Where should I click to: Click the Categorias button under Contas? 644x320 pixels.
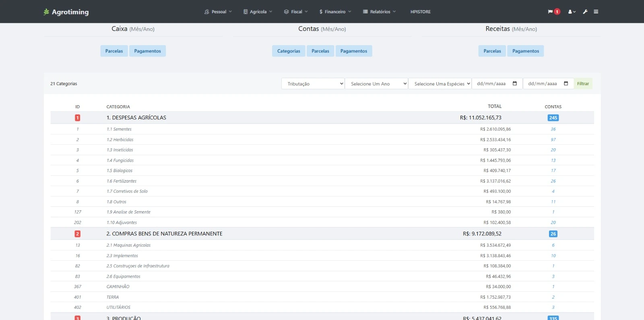[289, 51]
